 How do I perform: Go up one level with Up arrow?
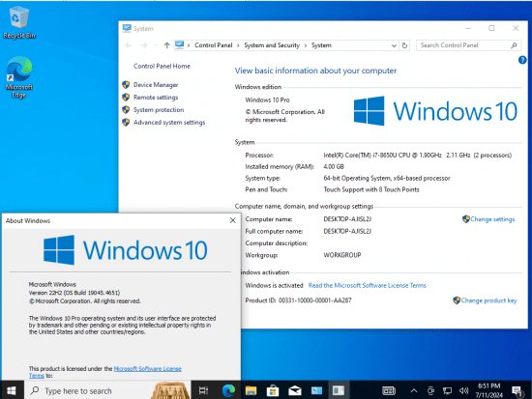[x=166, y=45]
